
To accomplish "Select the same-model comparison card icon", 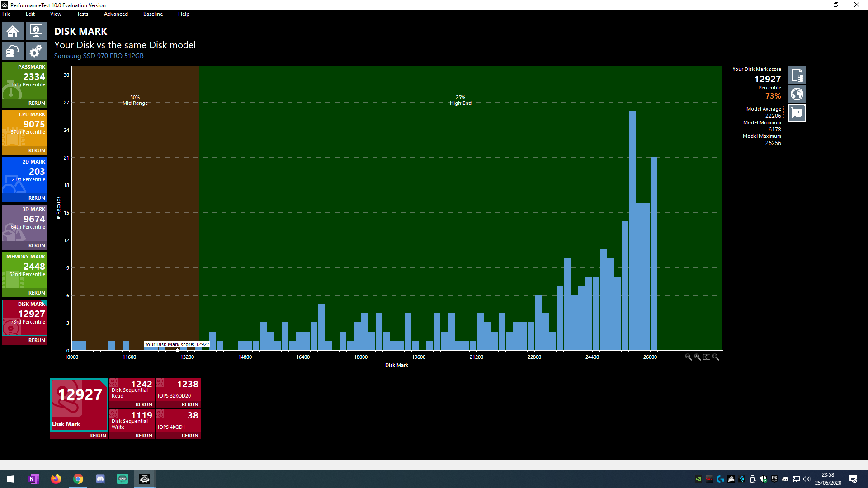I will click(x=797, y=113).
